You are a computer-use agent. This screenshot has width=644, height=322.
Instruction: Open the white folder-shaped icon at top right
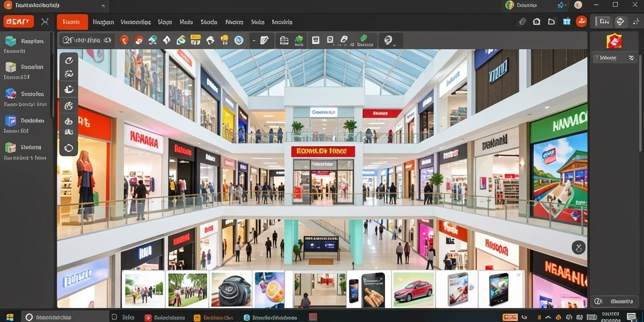(x=552, y=22)
